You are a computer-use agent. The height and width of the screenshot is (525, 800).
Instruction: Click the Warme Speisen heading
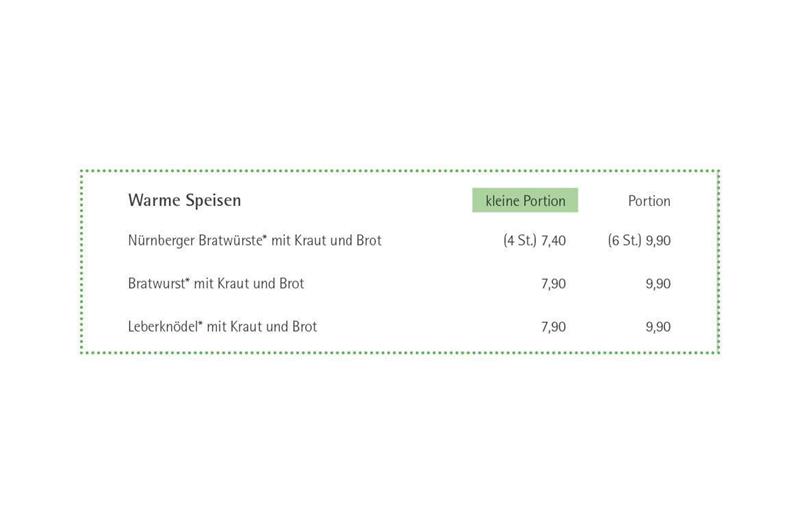[x=184, y=200]
